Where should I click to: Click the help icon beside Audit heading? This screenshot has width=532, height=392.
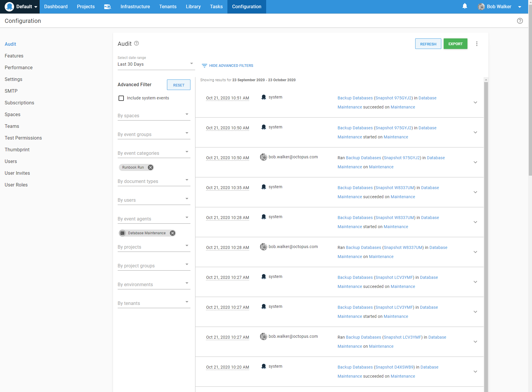pos(136,43)
